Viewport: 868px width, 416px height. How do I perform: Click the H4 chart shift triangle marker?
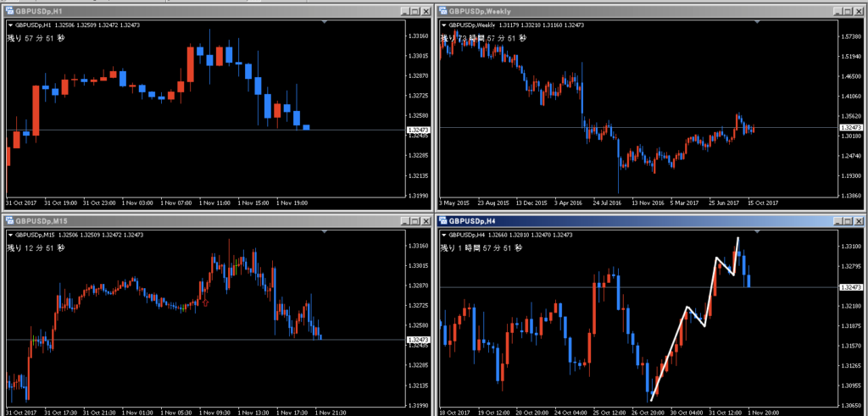pos(759,230)
